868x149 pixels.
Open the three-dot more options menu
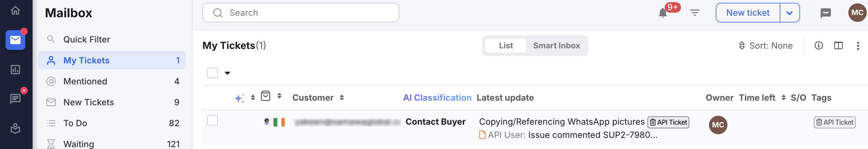pyautogui.click(x=858, y=46)
